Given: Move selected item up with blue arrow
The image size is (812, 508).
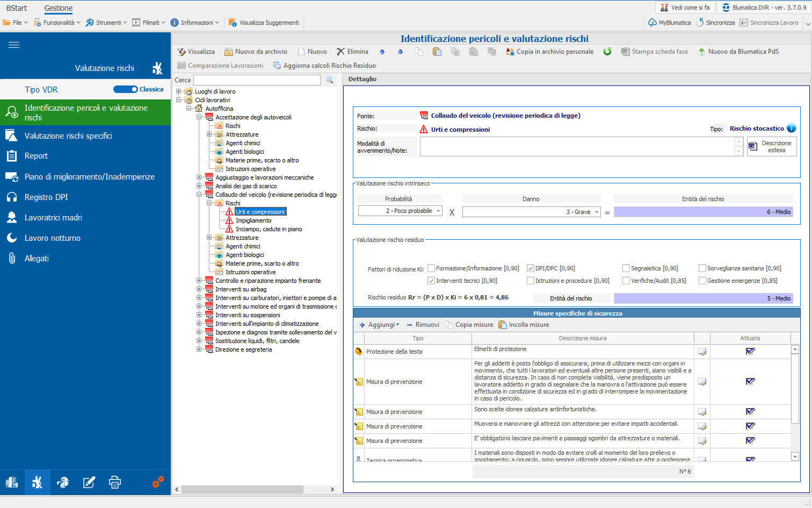Looking at the screenshot, I should 382,52.
